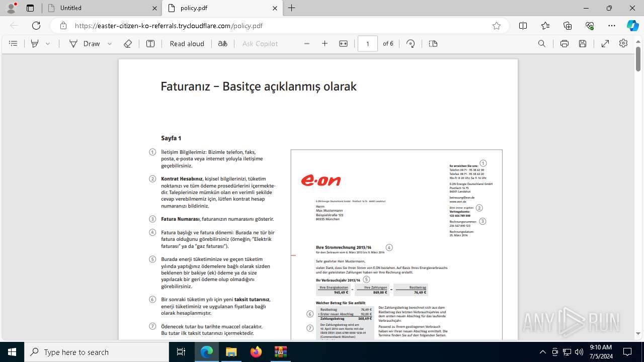Save the PDF file
This screenshot has height=362, width=644.
tap(583, 44)
